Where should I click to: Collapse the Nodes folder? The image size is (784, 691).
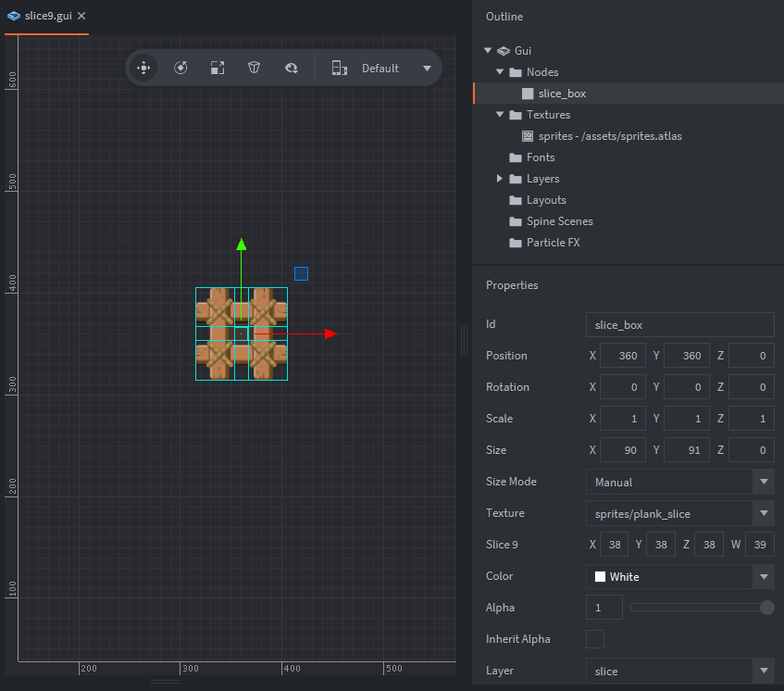coord(501,72)
